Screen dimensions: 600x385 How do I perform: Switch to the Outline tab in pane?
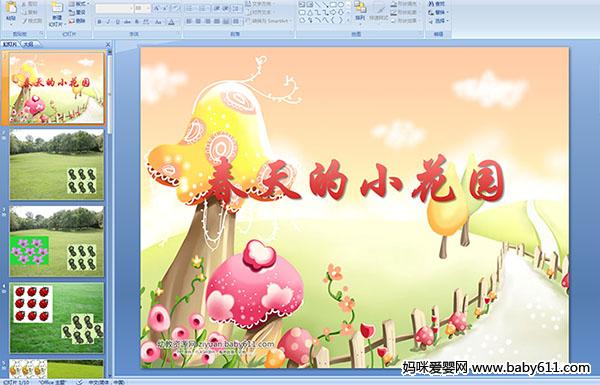(x=28, y=44)
